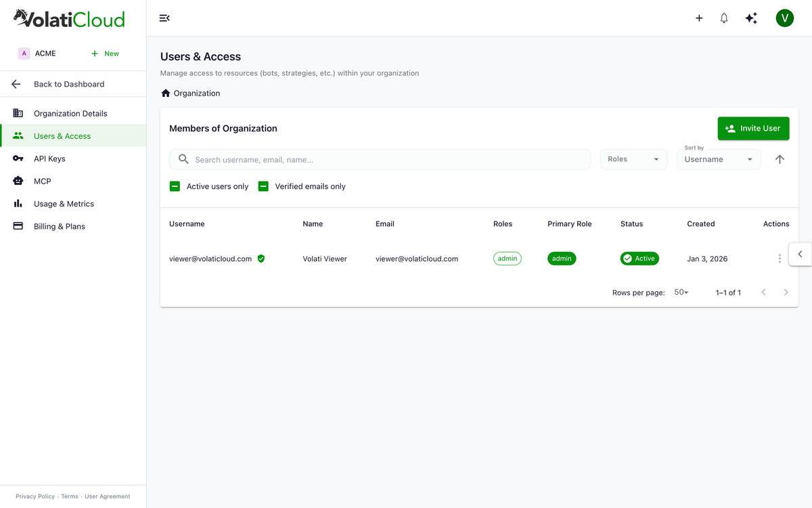This screenshot has width=812, height=508.
Task: Click the ACME organization avatar
Action: coord(24,54)
